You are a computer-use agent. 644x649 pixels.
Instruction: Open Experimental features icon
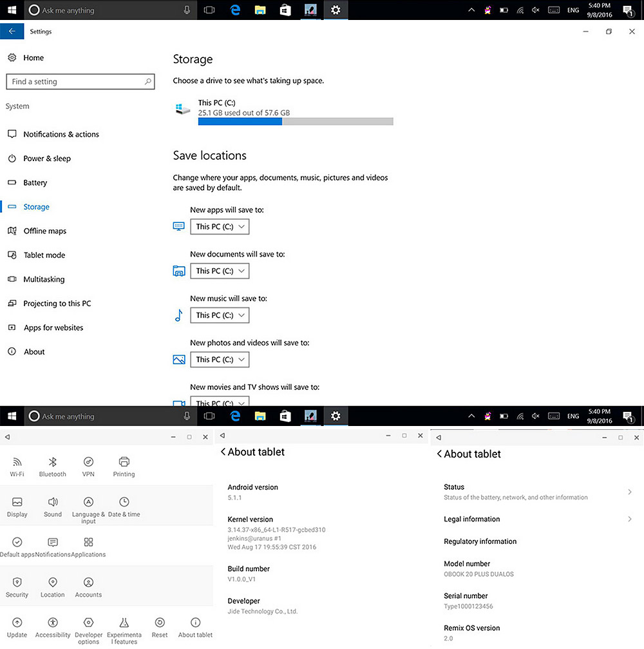coord(124,631)
